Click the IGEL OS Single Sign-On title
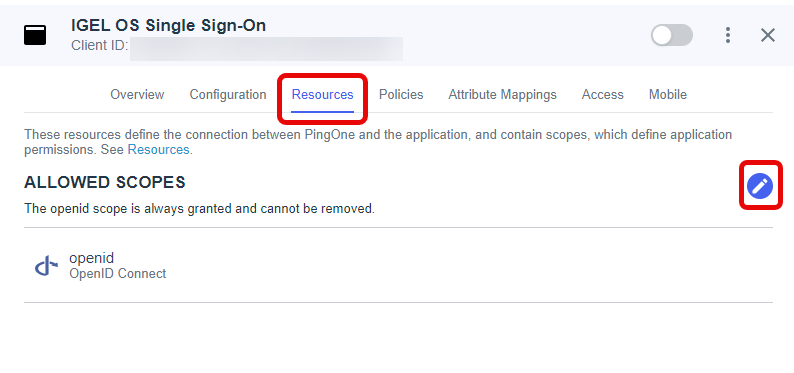This screenshot has height=373, width=794. (x=168, y=25)
